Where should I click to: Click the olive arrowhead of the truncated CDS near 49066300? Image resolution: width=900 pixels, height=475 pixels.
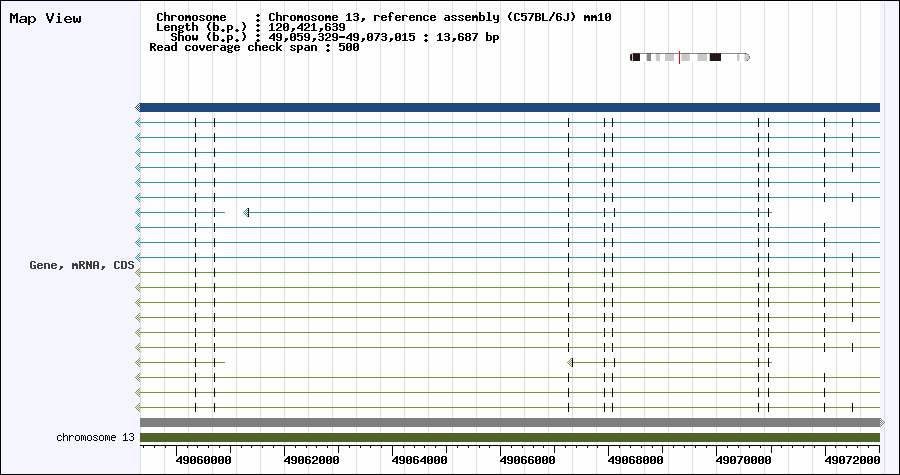click(x=570, y=363)
